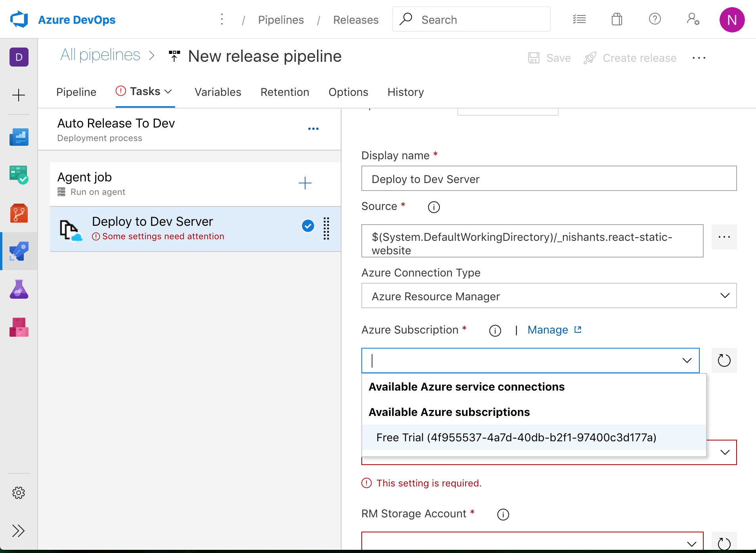The height and width of the screenshot is (553, 756).
Task: Select the Deploy to Dev Server task
Action: pyautogui.click(x=195, y=229)
